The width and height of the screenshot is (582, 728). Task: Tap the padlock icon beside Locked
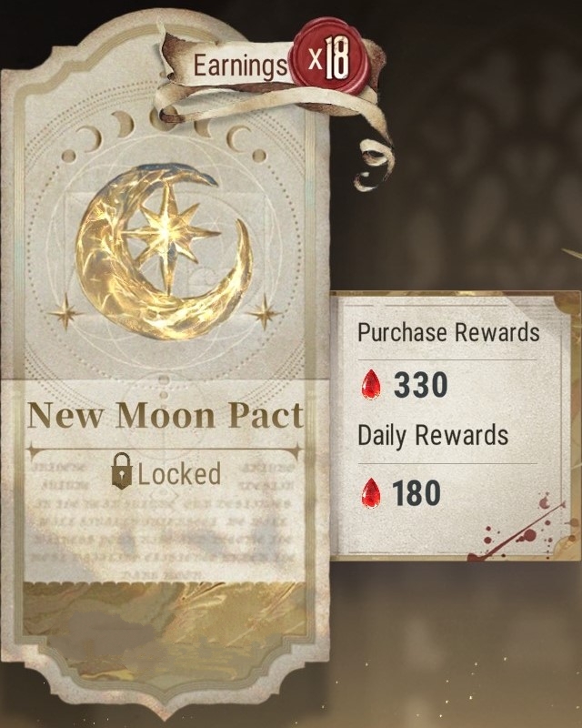pyautogui.click(x=122, y=471)
